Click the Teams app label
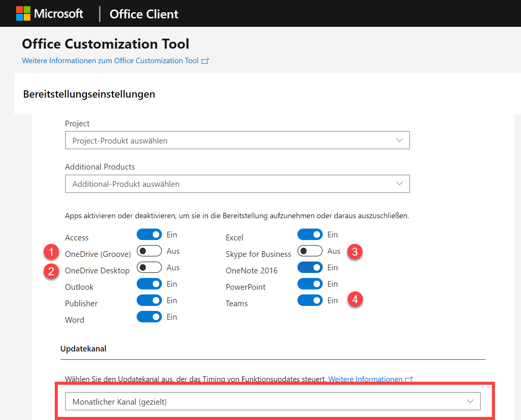The image size is (521, 420). [x=237, y=304]
